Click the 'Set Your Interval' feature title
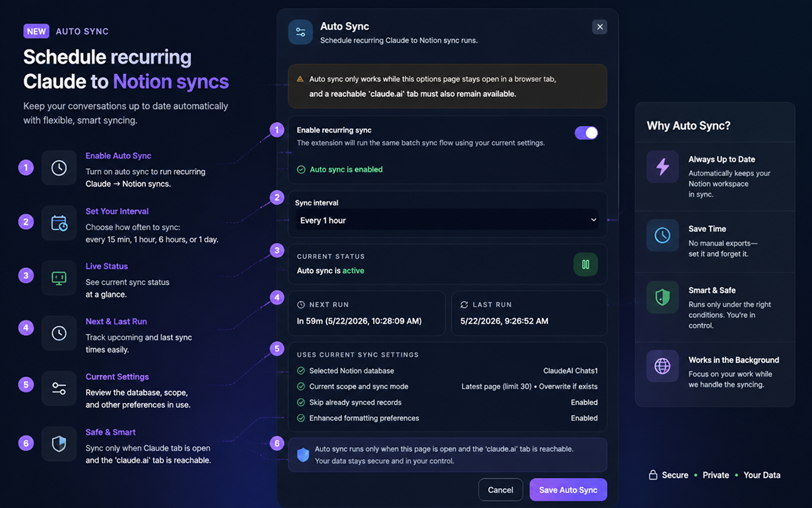Screen dimensions: 812x508 [x=117, y=211]
